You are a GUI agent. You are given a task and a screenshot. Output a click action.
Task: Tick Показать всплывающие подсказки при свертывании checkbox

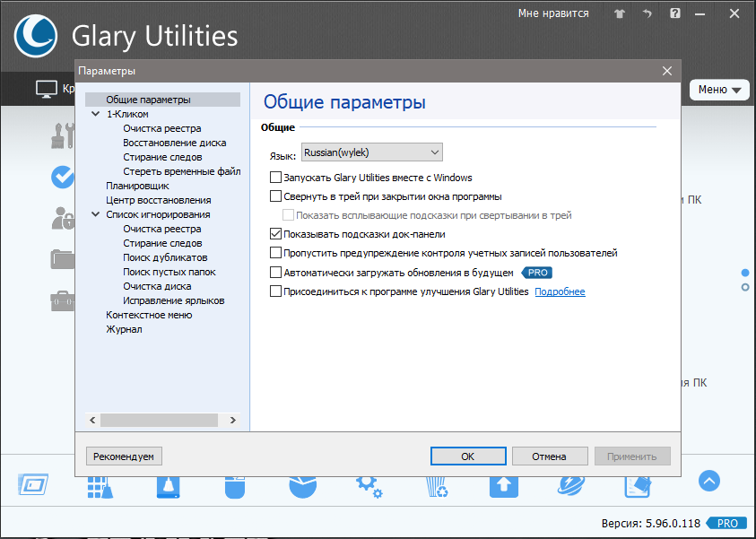tap(289, 215)
